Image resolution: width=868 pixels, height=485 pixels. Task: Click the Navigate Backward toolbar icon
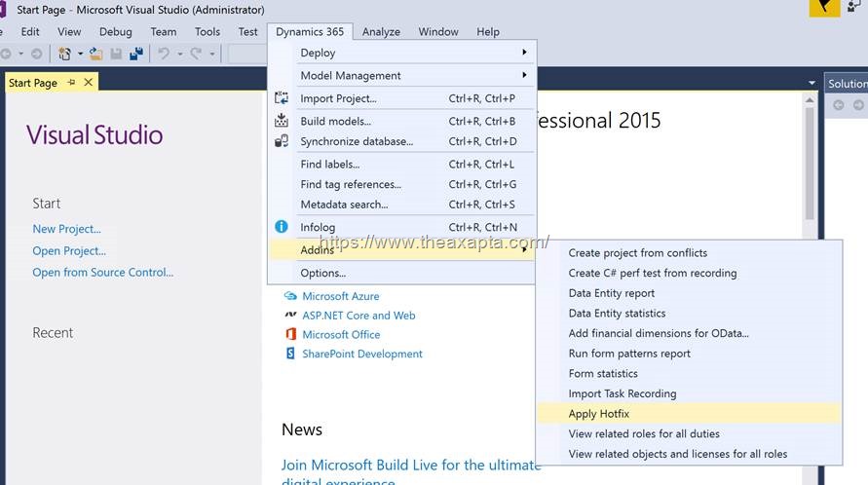coord(6,54)
